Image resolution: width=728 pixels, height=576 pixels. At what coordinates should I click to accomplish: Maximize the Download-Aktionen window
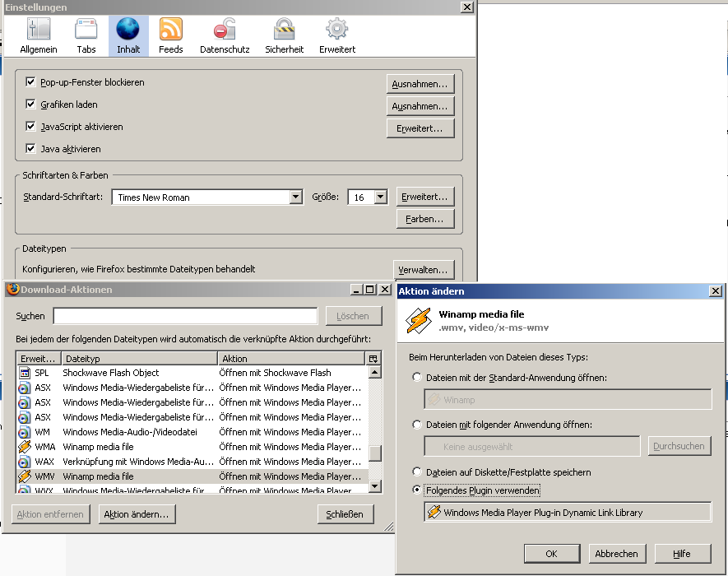coord(370,290)
